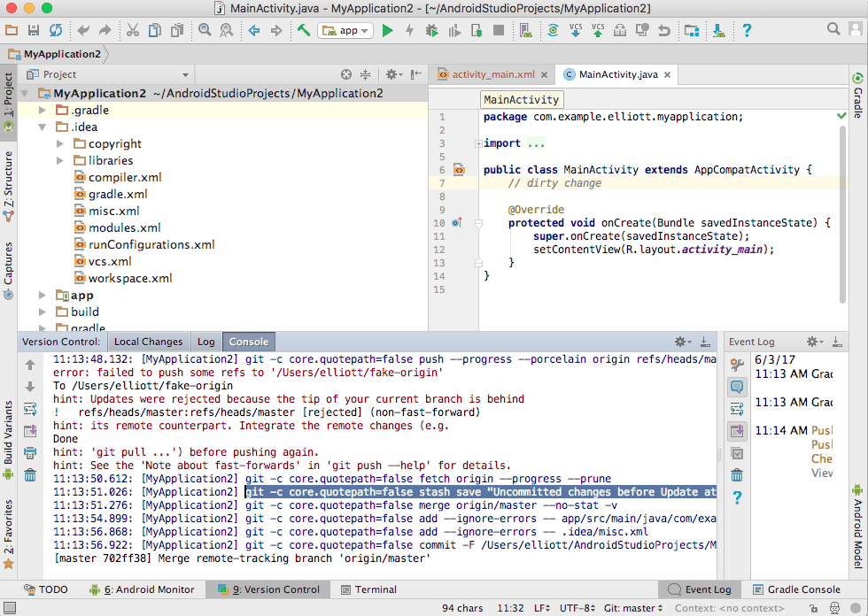Toggle the Event Log tool window button
Screen dimensions: 868x616
point(699,589)
